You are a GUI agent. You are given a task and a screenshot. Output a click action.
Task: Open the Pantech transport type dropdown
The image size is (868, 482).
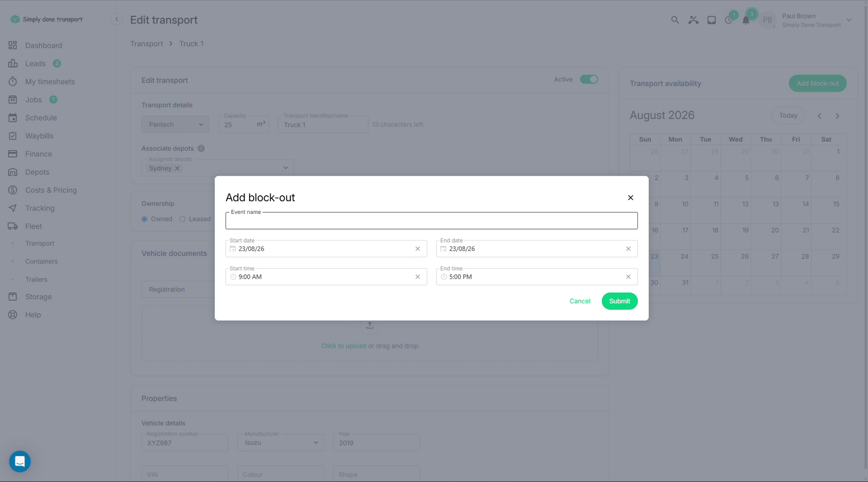[175, 125]
